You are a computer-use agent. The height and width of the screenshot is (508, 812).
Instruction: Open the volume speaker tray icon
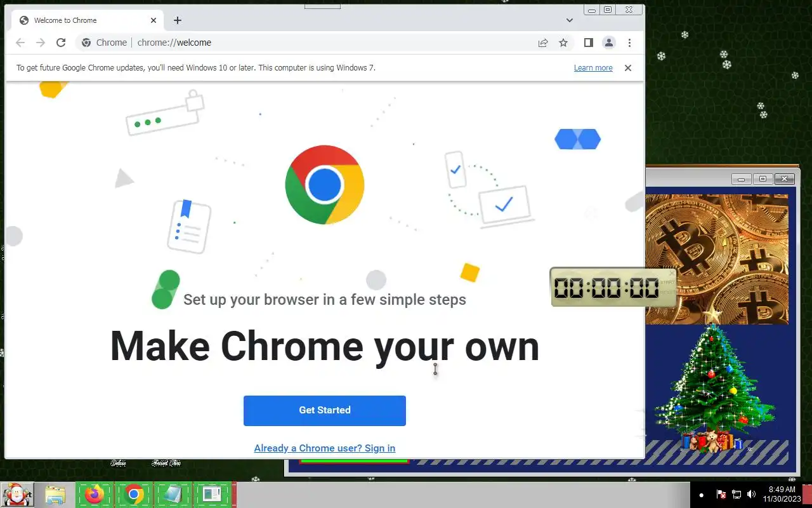(x=752, y=494)
